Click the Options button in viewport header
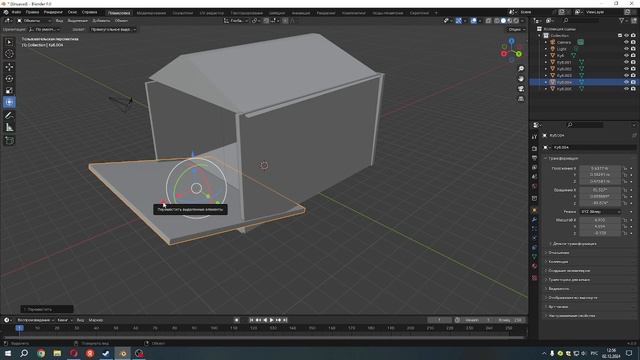Viewport: 640px width, 360px height. (x=516, y=29)
